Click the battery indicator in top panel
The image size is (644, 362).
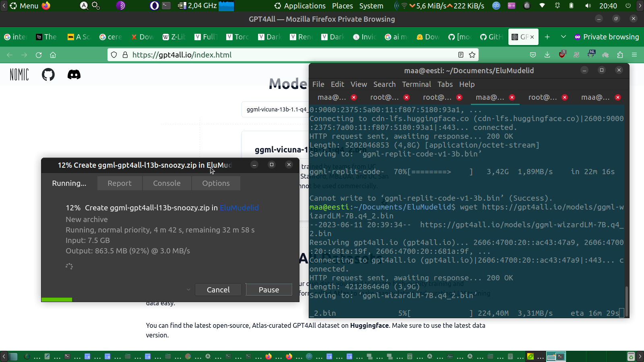(571, 6)
